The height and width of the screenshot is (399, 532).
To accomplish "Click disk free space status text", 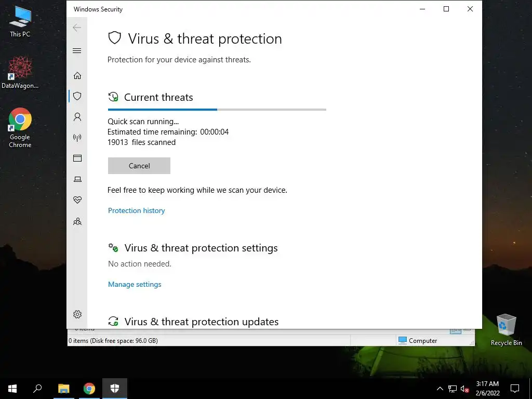I will coord(113,341).
